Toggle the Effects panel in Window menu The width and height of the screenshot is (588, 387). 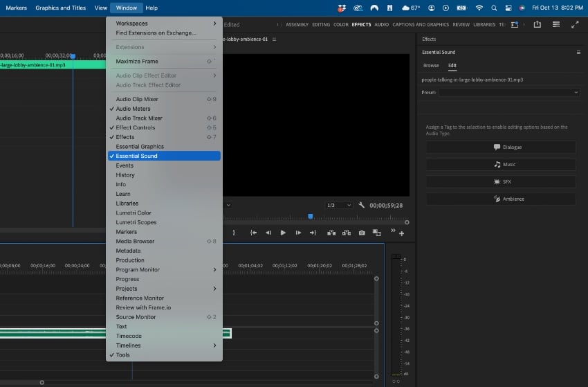tap(164, 137)
